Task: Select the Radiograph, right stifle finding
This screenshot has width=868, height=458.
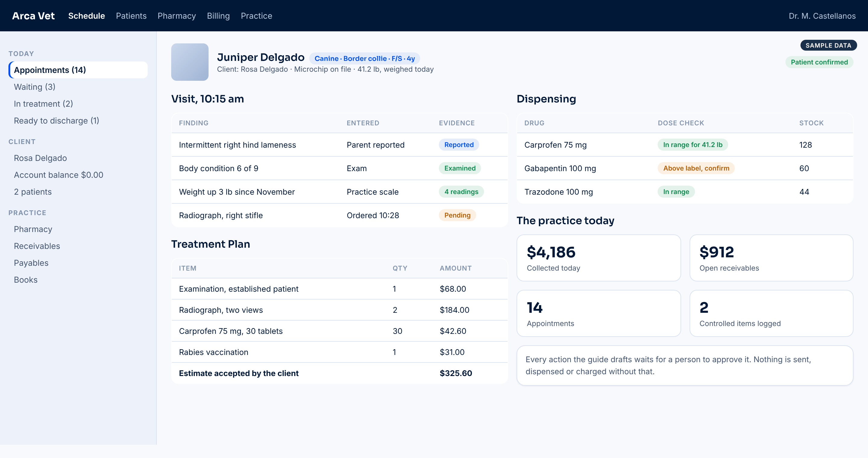Action: point(339,215)
